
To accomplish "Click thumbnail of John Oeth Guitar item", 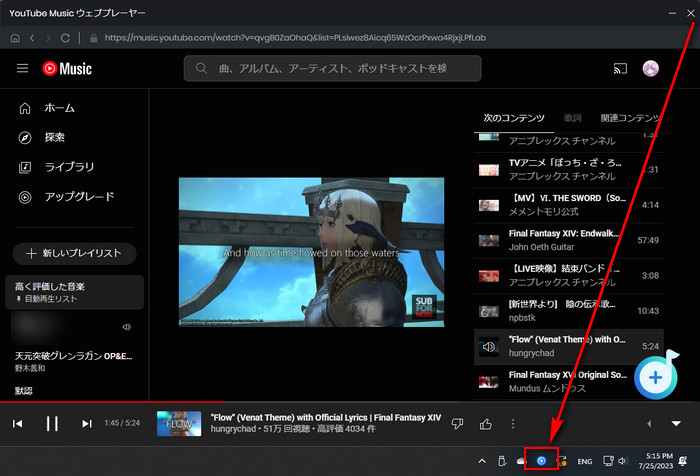I will (489, 241).
